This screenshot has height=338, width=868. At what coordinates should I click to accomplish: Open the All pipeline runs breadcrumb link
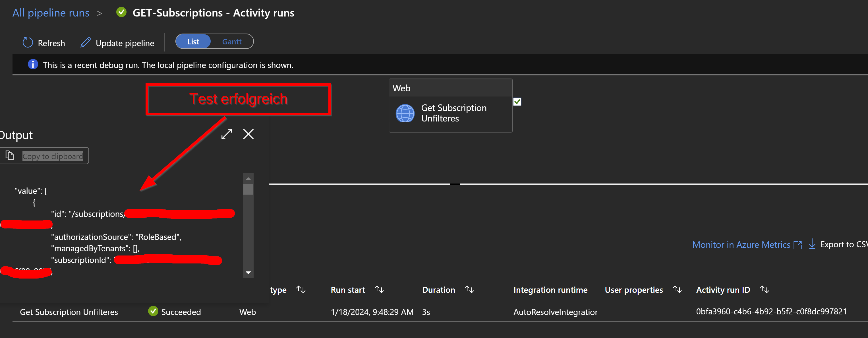point(51,13)
